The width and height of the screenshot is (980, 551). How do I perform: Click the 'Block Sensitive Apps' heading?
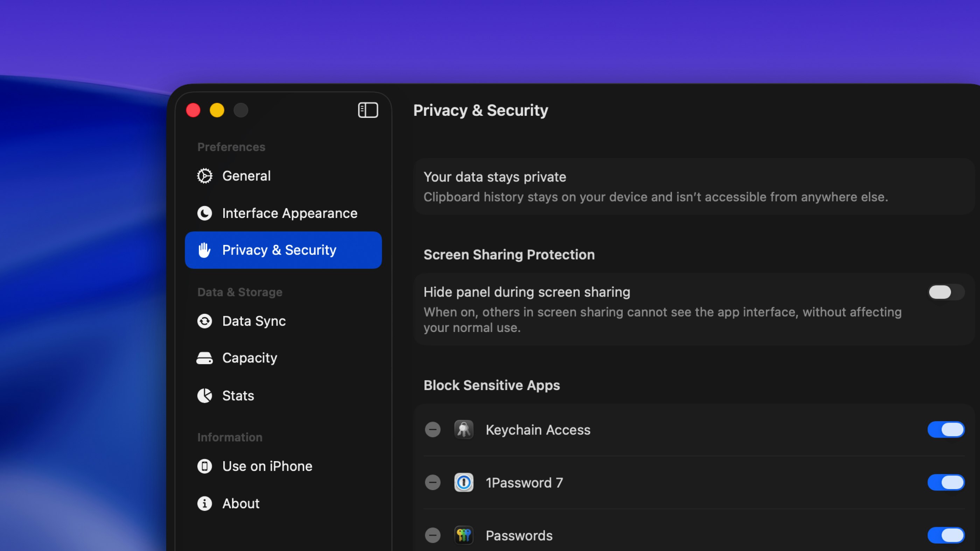tap(491, 386)
